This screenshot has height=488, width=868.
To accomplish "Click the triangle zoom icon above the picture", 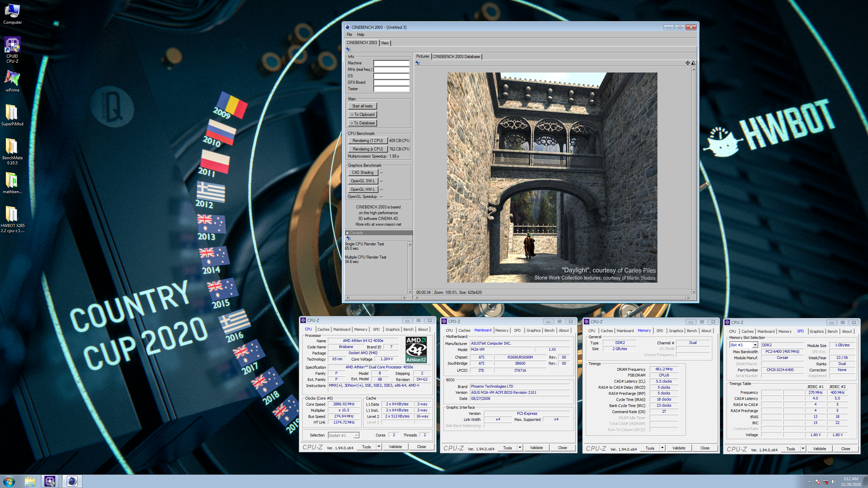I will [693, 63].
